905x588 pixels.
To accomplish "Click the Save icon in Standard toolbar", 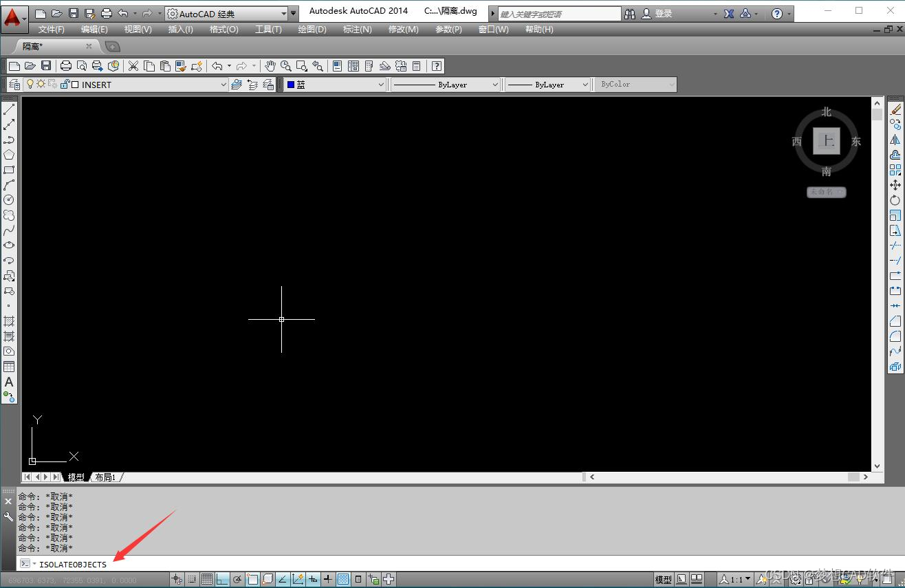I will point(46,66).
